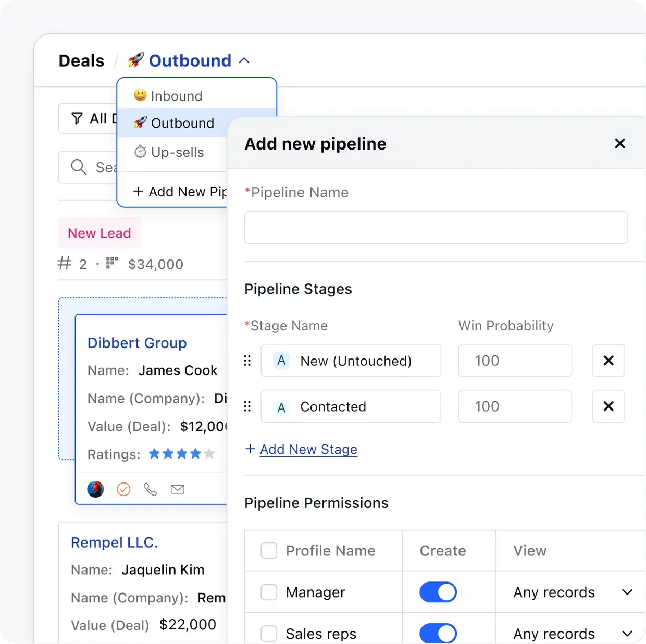Click the avatar on Dibbert Group card
646x644 pixels.
tap(95, 489)
